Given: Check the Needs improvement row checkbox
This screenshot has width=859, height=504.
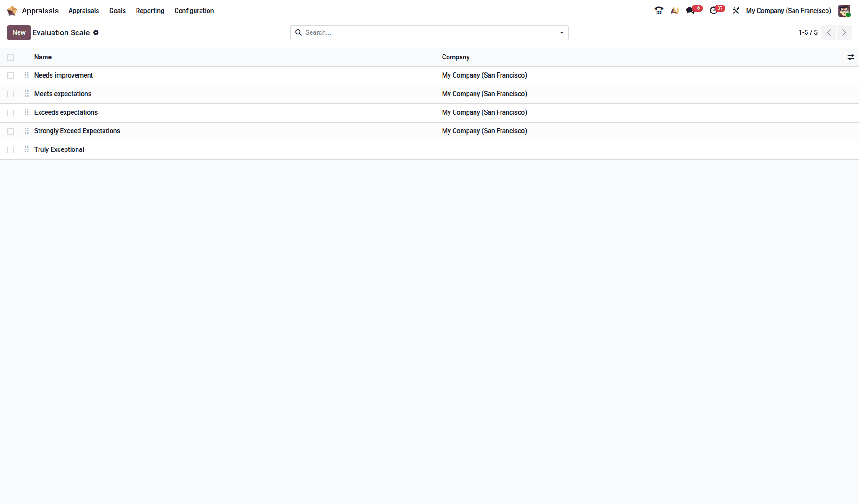Looking at the screenshot, I should point(11,76).
